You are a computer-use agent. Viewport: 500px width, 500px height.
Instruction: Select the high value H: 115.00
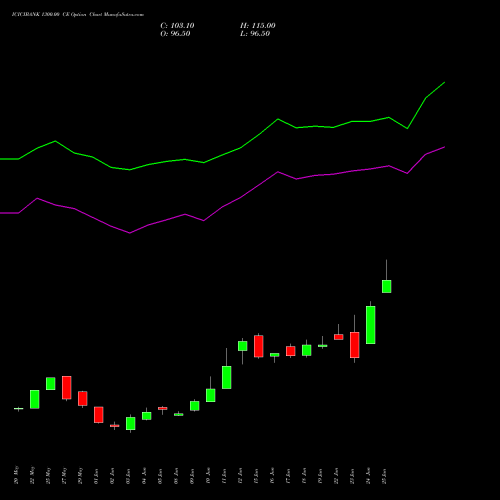[258, 26]
